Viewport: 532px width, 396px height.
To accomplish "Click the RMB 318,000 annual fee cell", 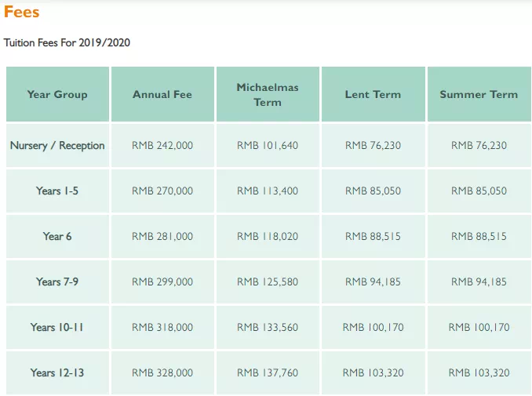I will click(162, 327).
